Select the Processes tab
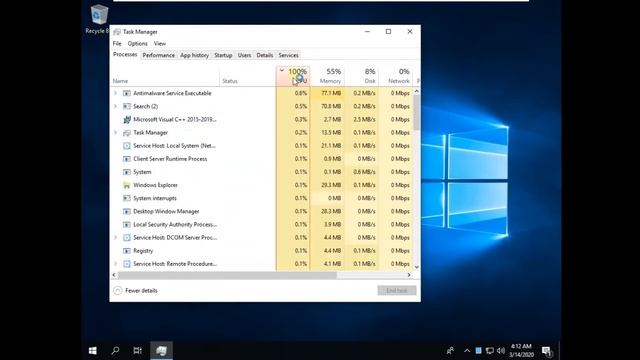 coord(125,54)
